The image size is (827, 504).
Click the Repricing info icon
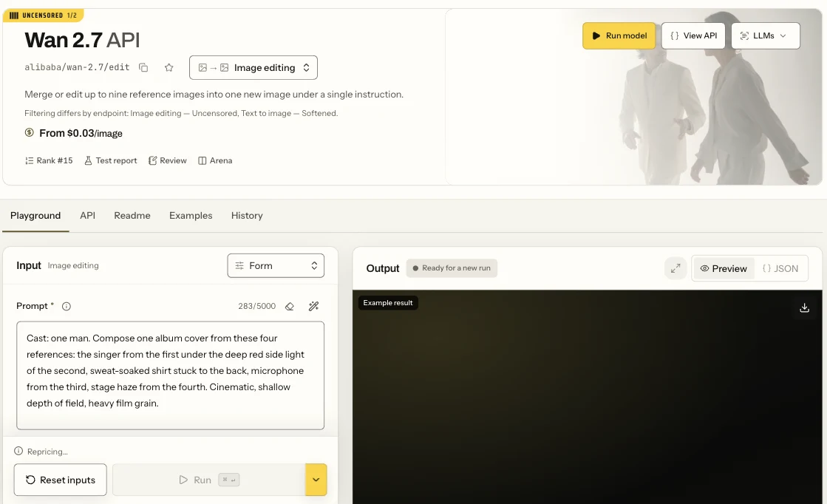(x=18, y=452)
